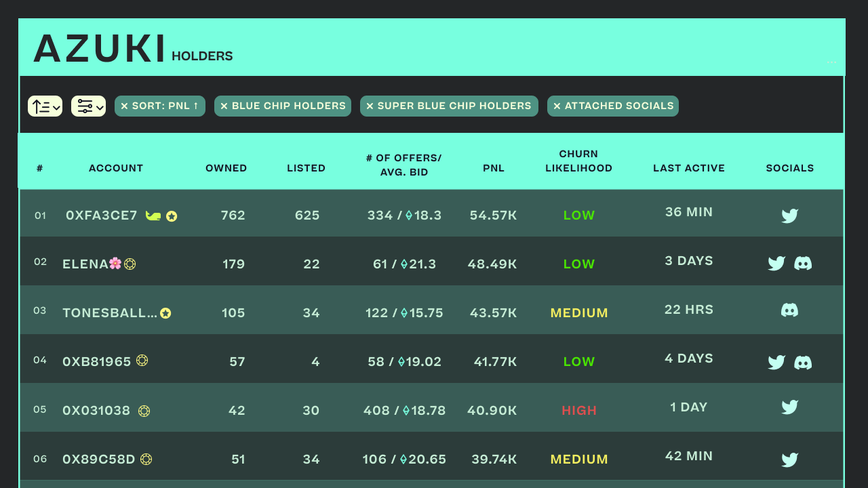Open ELENA's Twitter profile

(776, 263)
